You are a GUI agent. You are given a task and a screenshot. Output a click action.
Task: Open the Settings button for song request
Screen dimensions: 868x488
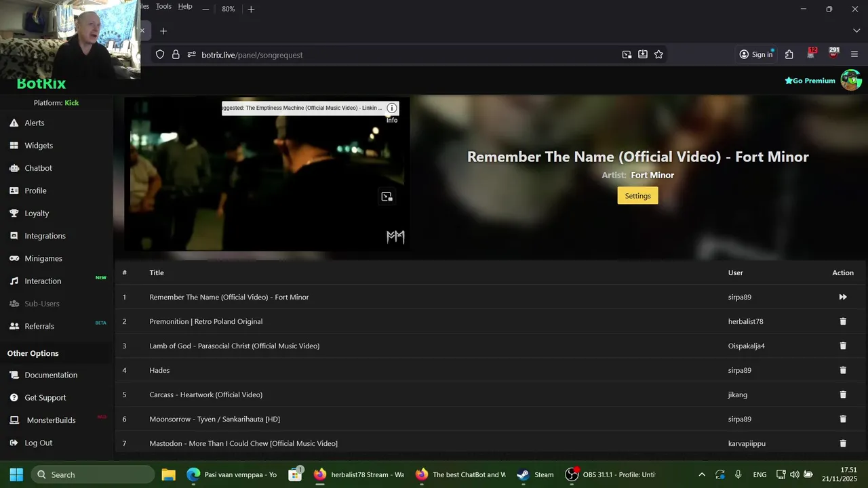tap(637, 196)
